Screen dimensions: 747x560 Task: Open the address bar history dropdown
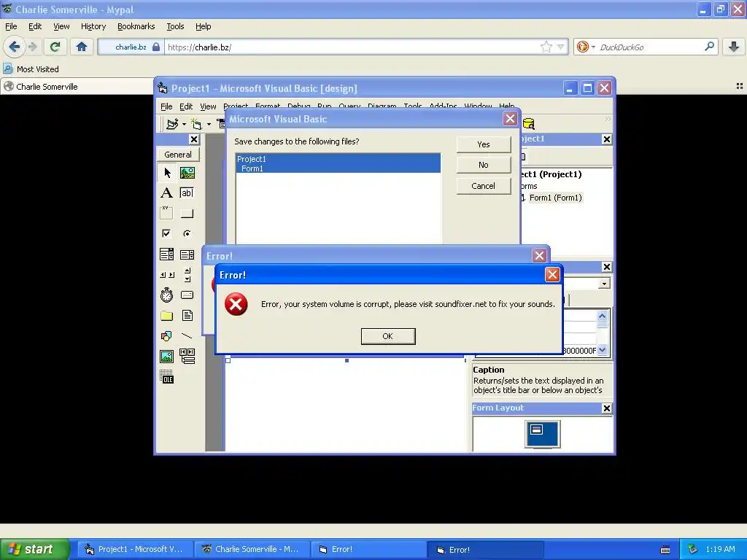tap(560, 47)
